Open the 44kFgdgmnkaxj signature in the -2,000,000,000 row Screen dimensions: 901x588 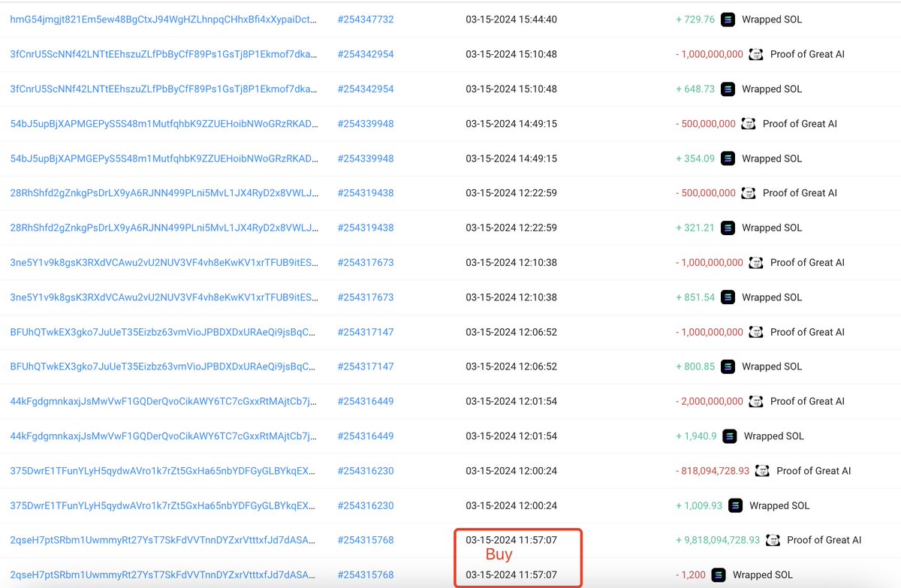[163, 401]
